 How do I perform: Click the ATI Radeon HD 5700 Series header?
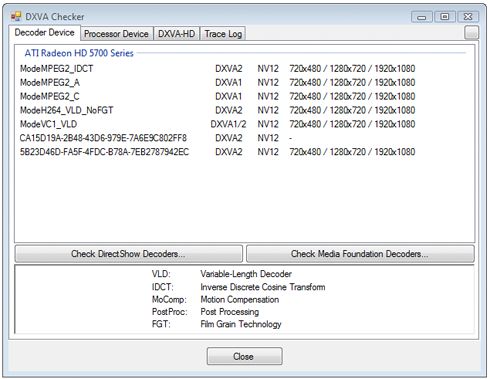[x=79, y=53]
